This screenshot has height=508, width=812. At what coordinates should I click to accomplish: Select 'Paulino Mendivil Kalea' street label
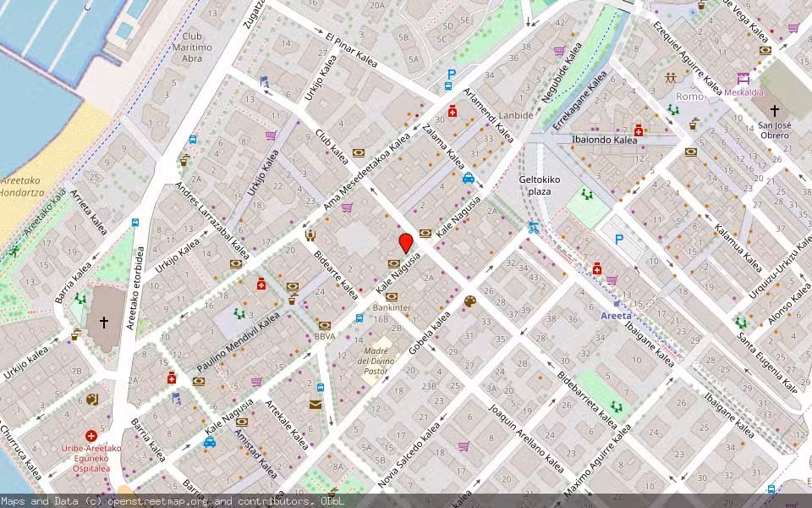point(239,342)
